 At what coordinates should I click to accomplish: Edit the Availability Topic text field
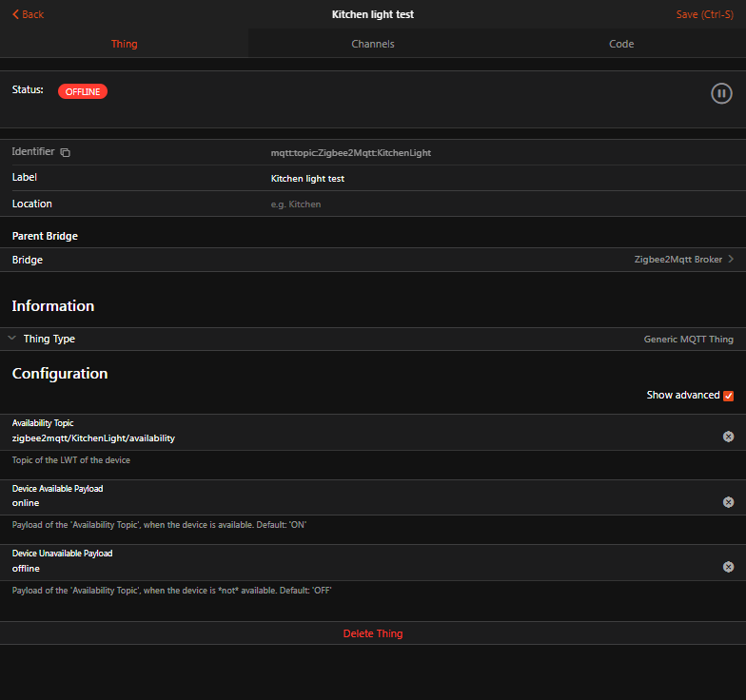pos(362,438)
